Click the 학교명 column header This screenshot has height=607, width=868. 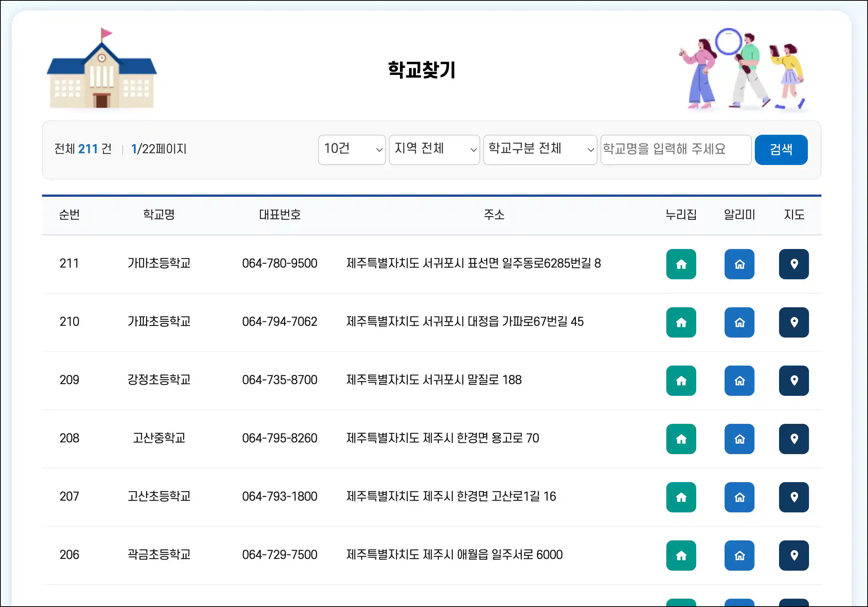159,215
